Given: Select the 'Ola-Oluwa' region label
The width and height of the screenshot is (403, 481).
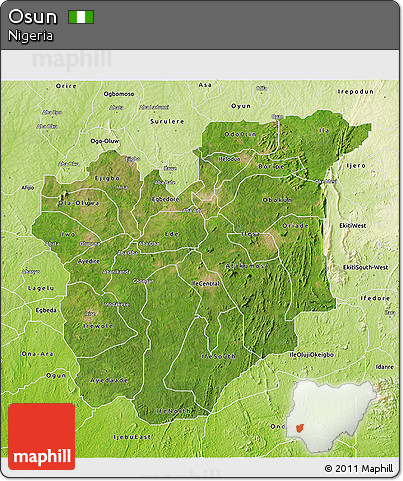Looking at the screenshot, I should pos(78,203).
